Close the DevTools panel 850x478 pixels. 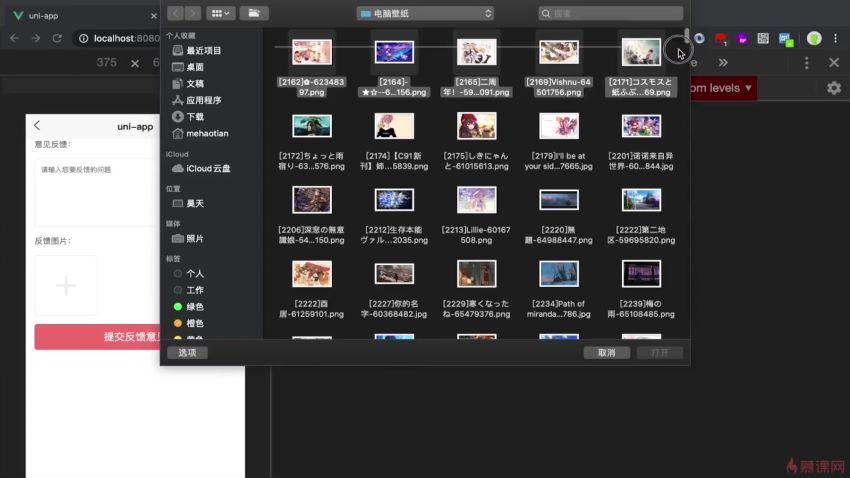point(834,62)
